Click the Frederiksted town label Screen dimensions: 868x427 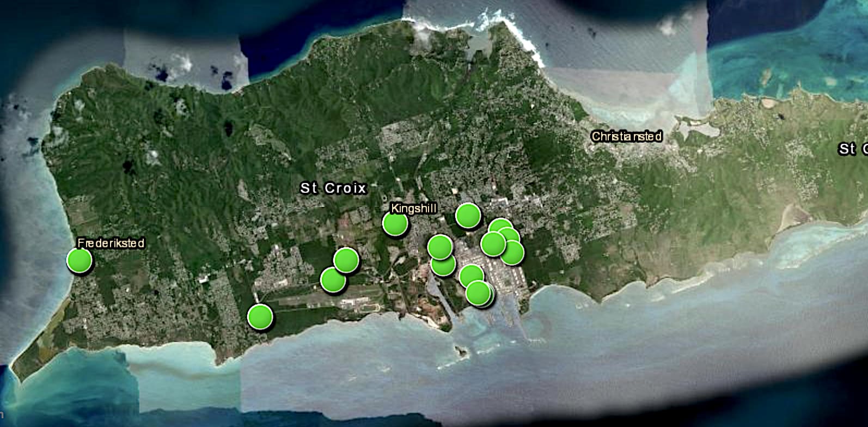(x=111, y=243)
